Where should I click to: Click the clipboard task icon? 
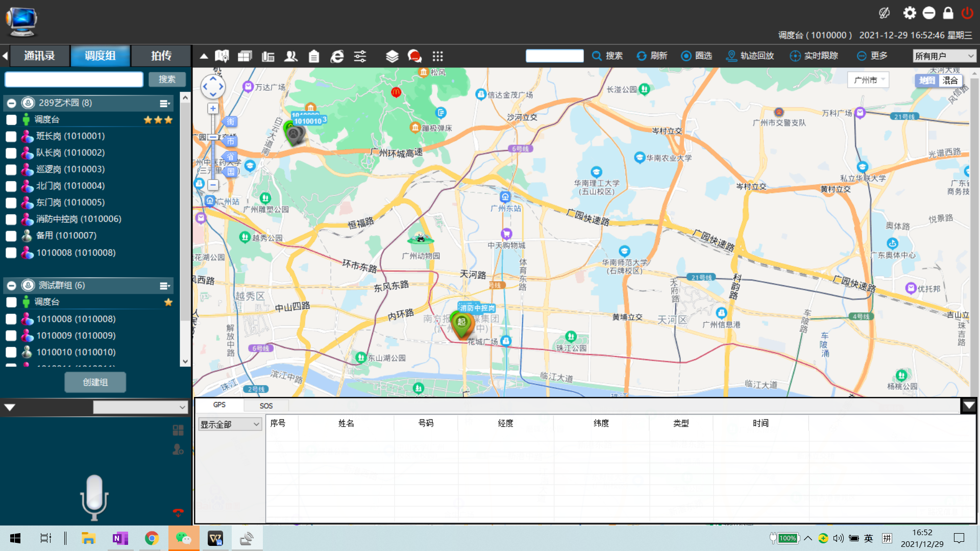[x=314, y=56]
